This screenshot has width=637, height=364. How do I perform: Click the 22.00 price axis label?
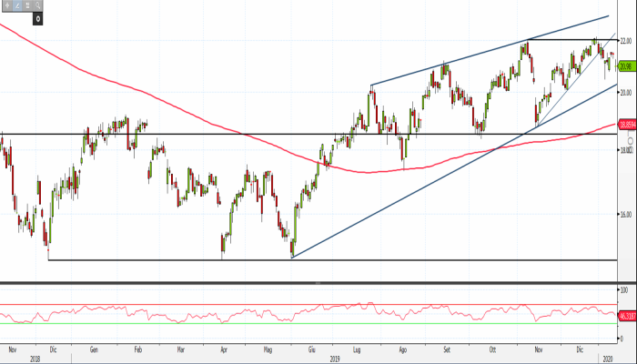pyautogui.click(x=626, y=41)
